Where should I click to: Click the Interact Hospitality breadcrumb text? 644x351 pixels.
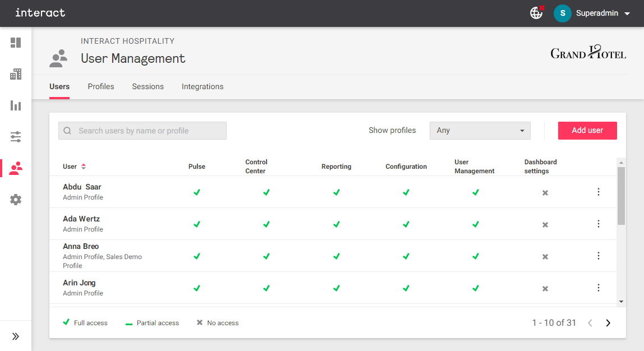[x=127, y=41]
